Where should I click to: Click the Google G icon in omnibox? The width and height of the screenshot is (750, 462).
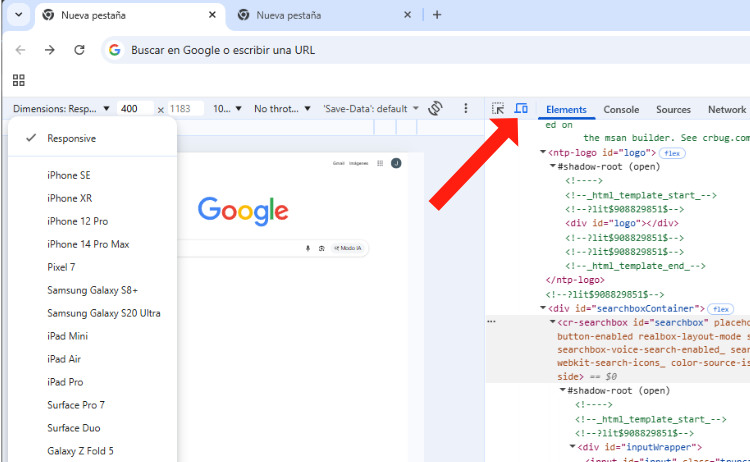click(x=115, y=50)
